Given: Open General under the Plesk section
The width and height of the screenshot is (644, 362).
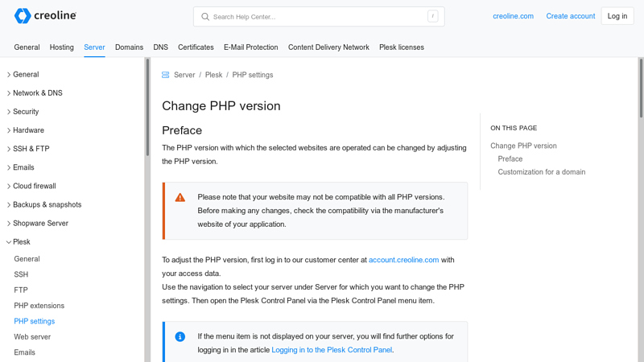Looking at the screenshot, I should click(x=27, y=259).
